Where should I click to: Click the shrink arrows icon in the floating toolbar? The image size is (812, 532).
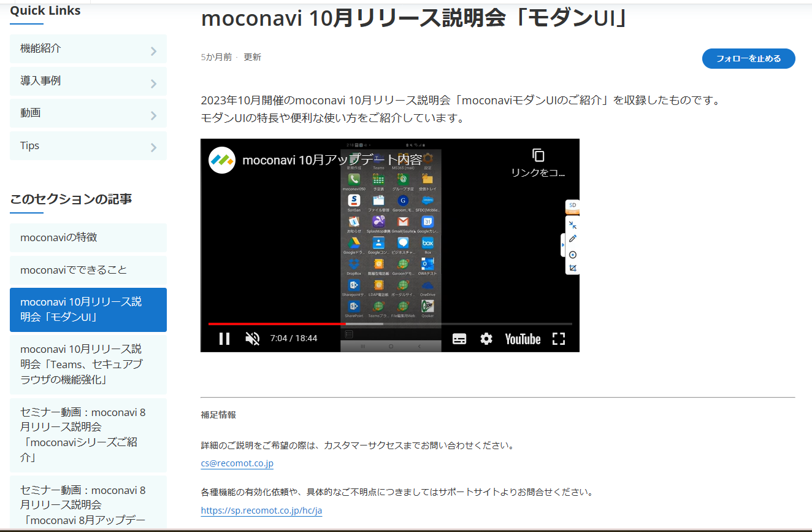click(573, 225)
